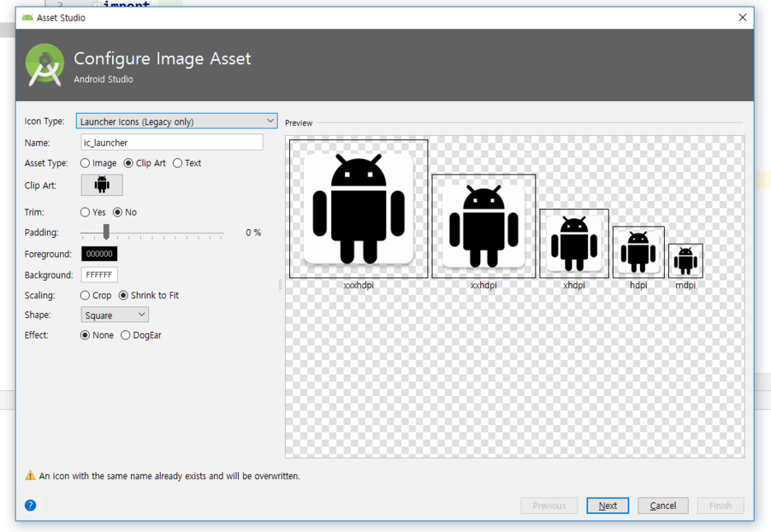Click the disabled Finish button
Screen dimensions: 771x532
tap(721, 506)
